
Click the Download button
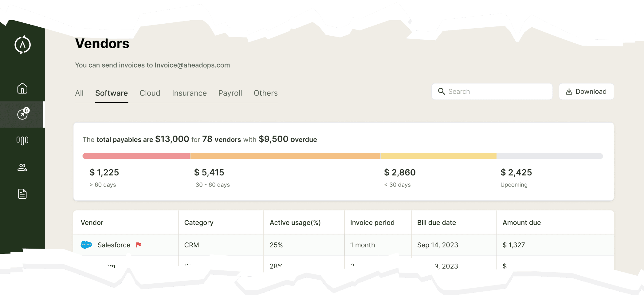click(x=586, y=91)
